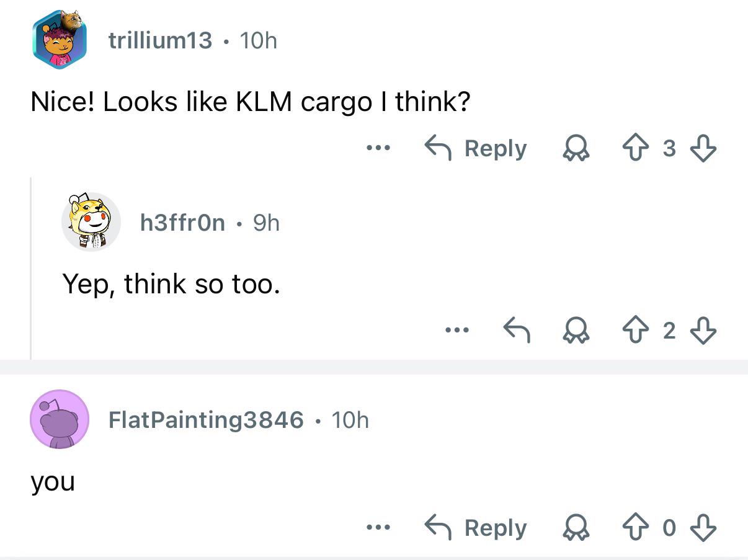Downvote FlatPainting3846's 'you' comment
The height and width of the screenshot is (560, 748).
click(x=703, y=528)
